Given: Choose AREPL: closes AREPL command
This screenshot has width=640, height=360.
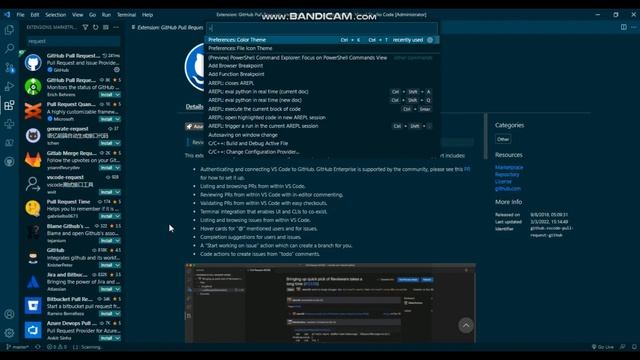Looking at the screenshot, I should [321, 83].
